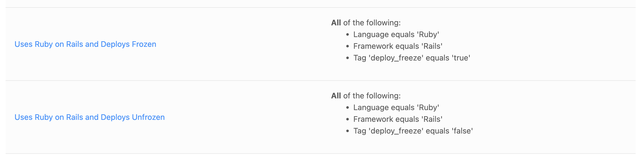Click the word 'Frozen' in the first link
This screenshot has width=644, height=160.
coord(144,44)
